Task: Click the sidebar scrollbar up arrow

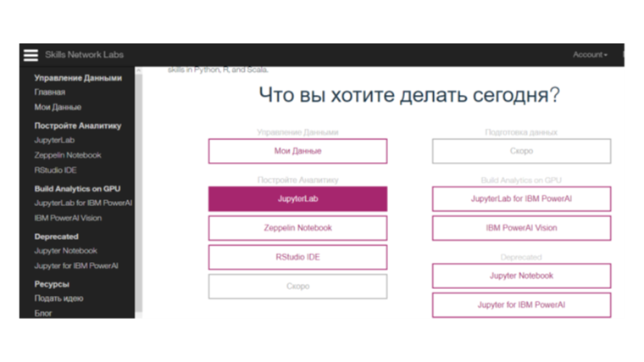Action: 139,70
